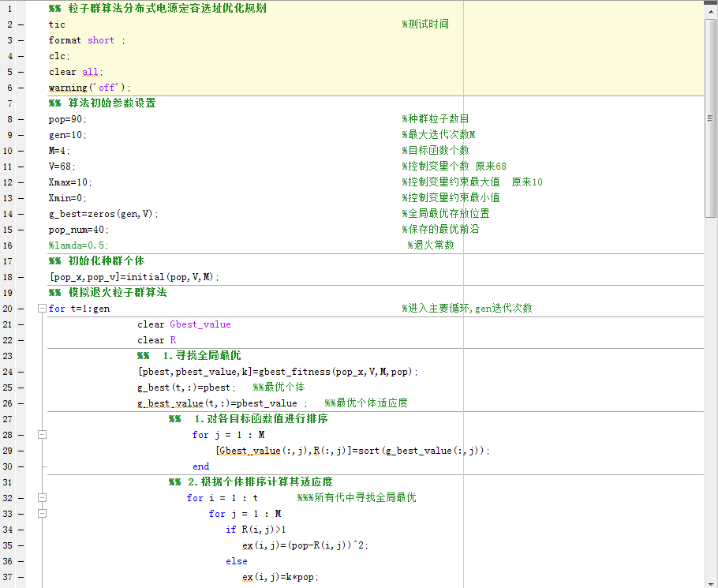Image resolution: width=718 pixels, height=588 pixels.
Task: Set breakpoint dash at line 18
Action: (x=21, y=277)
